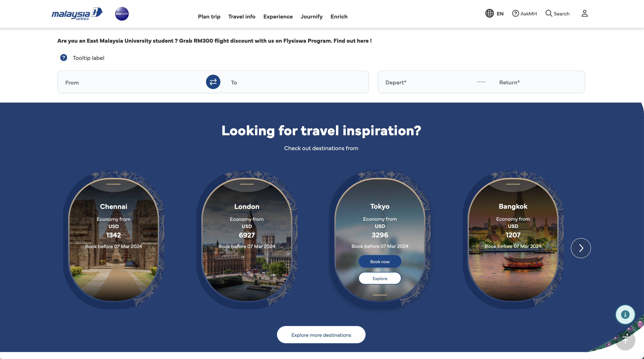644x359 pixels.
Task: Click Book now on Tokyo card
Action: point(380,262)
